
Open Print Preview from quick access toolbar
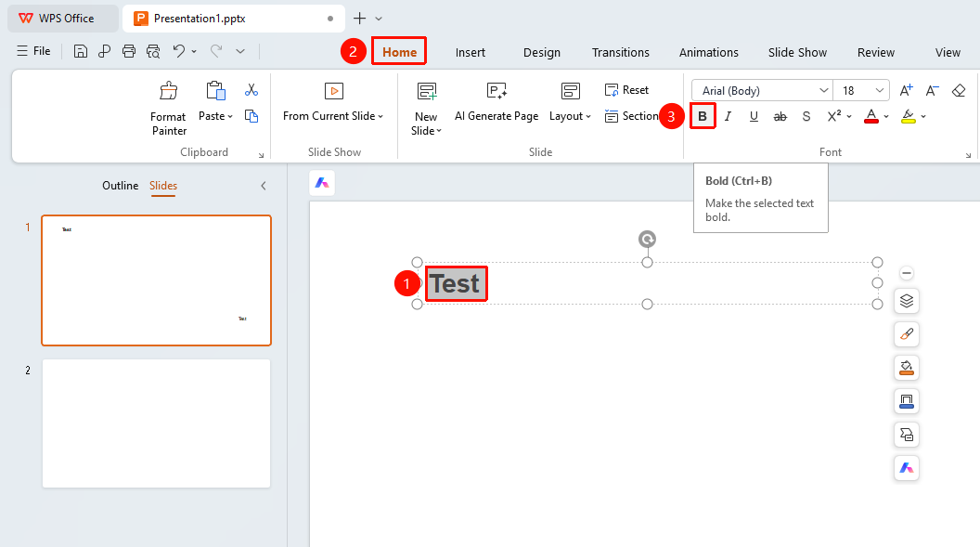tap(153, 51)
